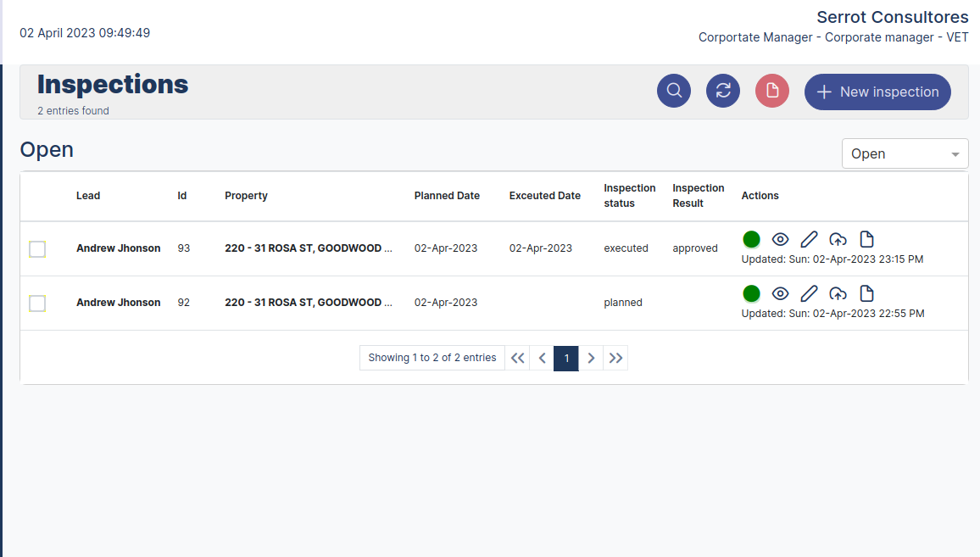Jump to the last page with double-arrow
Viewport: 980px width, 557px height.
click(615, 358)
